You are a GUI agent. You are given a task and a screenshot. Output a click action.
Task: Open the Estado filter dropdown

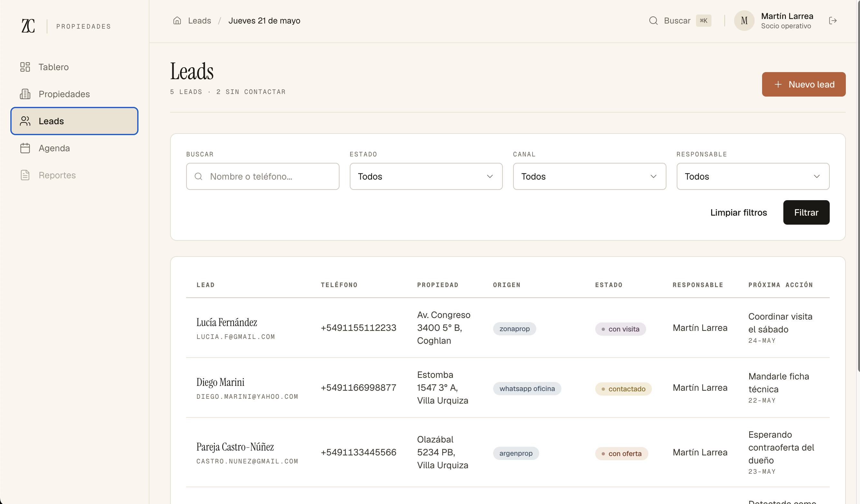426,176
